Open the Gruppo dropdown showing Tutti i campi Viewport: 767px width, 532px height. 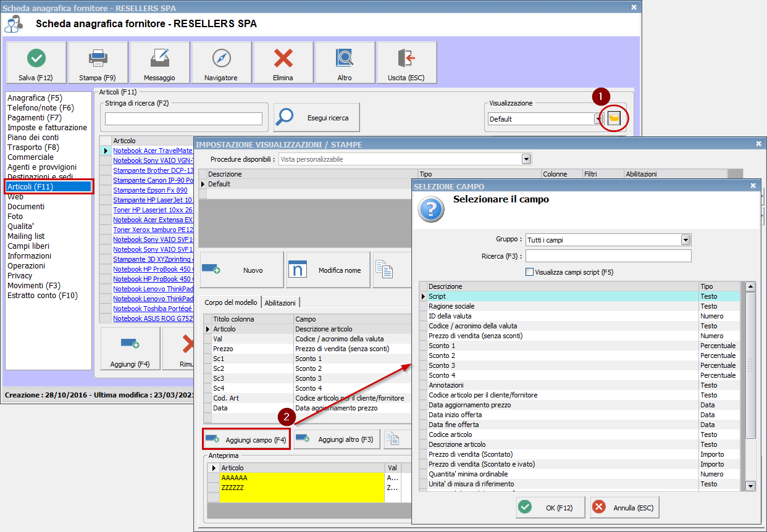pos(685,239)
